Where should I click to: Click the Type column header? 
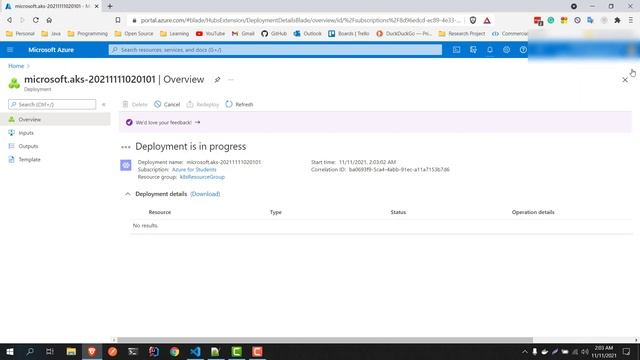click(x=276, y=212)
